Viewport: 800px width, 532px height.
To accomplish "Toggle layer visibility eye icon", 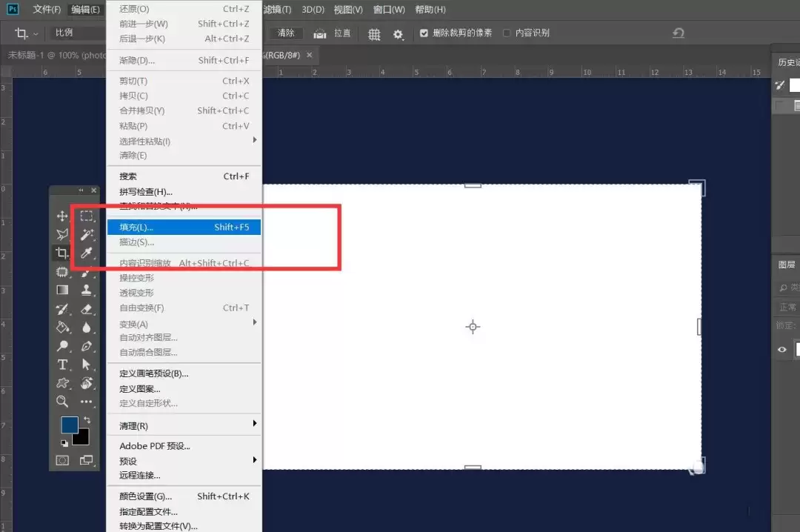I will pyautogui.click(x=782, y=350).
